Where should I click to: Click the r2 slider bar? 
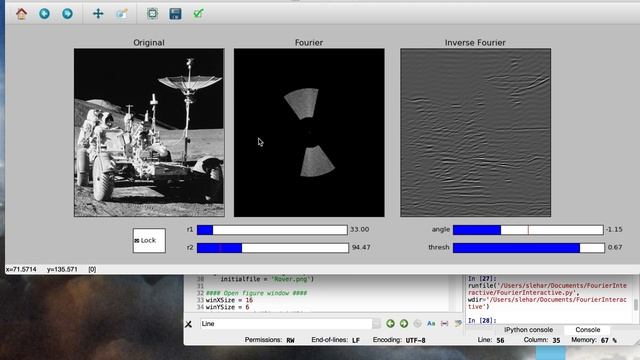273,248
